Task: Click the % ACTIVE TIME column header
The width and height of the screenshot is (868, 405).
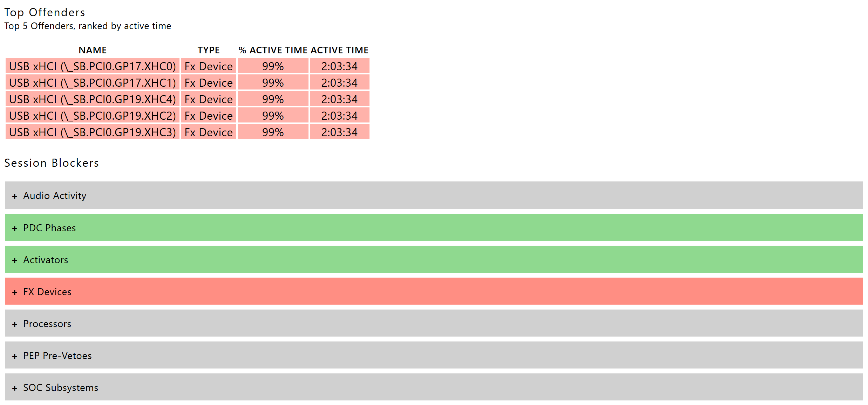Action: coord(273,50)
